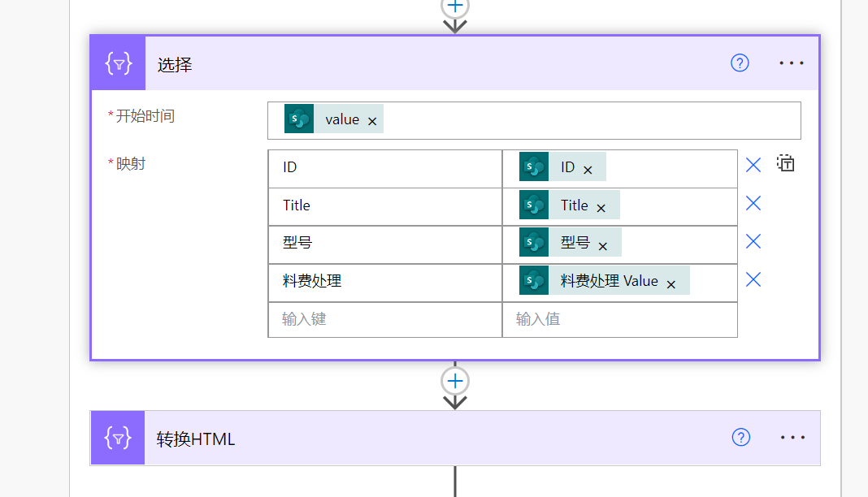Remove the value token from 开始时间
This screenshot has height=497, width=868.
372,121
